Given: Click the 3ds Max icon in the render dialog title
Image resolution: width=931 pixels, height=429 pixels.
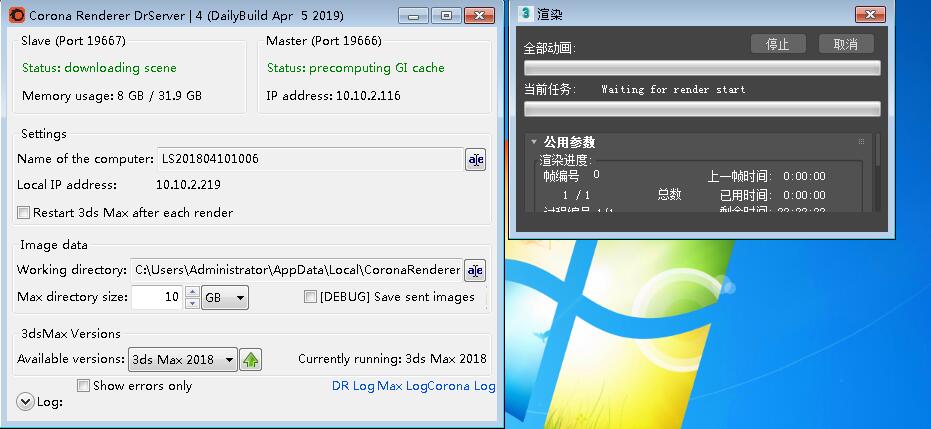Looking at the screenshot, I should [x=525, y=14].
